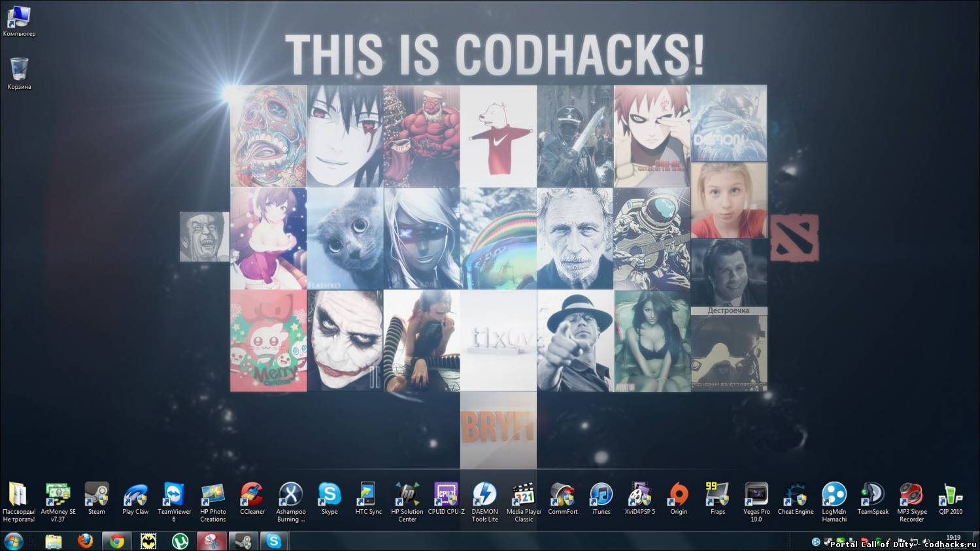Open the Корзина recycle bin
Screen dimensions: 980x551
coord(19,74)
